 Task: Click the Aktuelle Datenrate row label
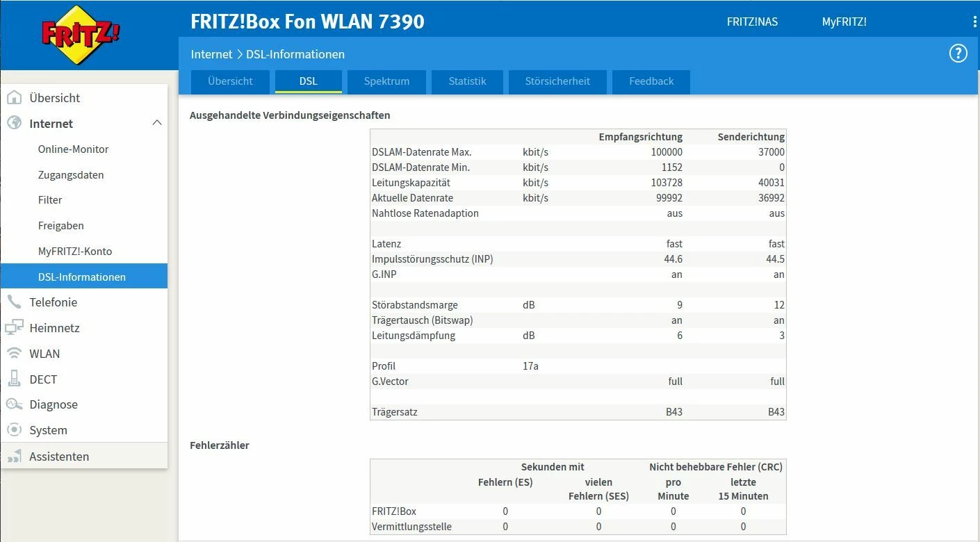pyautogui.click(x=413, y=198)
